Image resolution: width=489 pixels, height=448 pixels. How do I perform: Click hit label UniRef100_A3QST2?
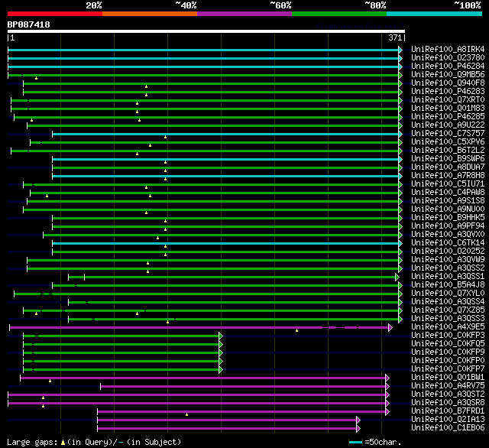(x=448, y=394)
